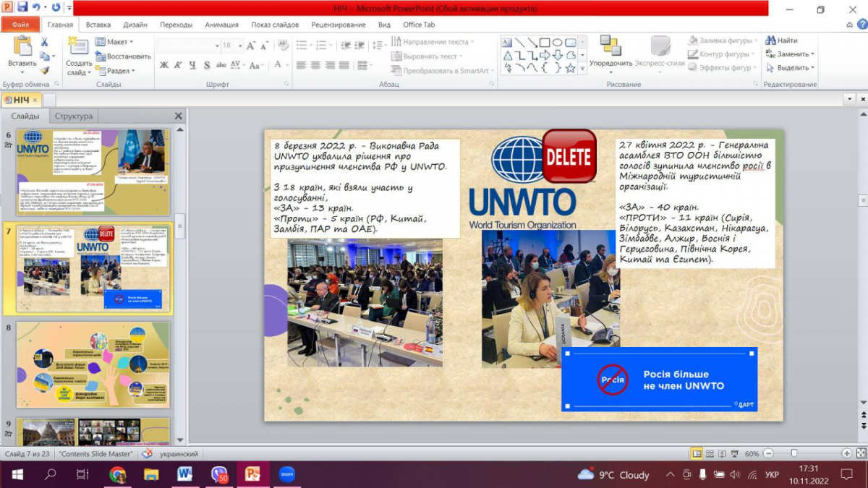
Task: Open the Макет (Layout) dropdown
Action: click(x=116, y=42)
